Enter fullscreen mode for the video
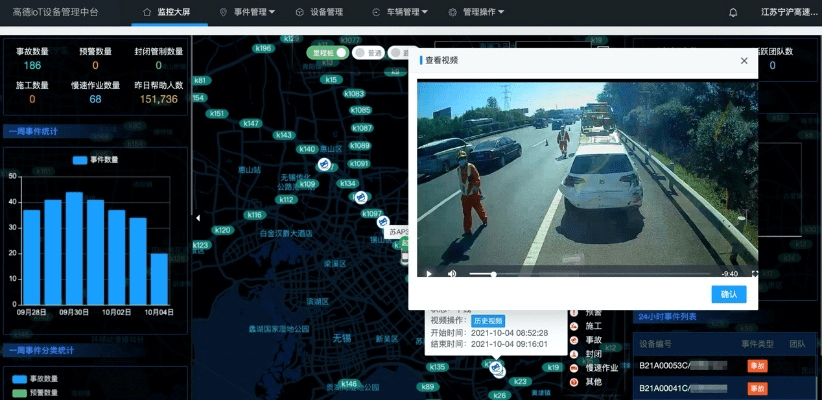822x400 pixels. tap(755, 273)
